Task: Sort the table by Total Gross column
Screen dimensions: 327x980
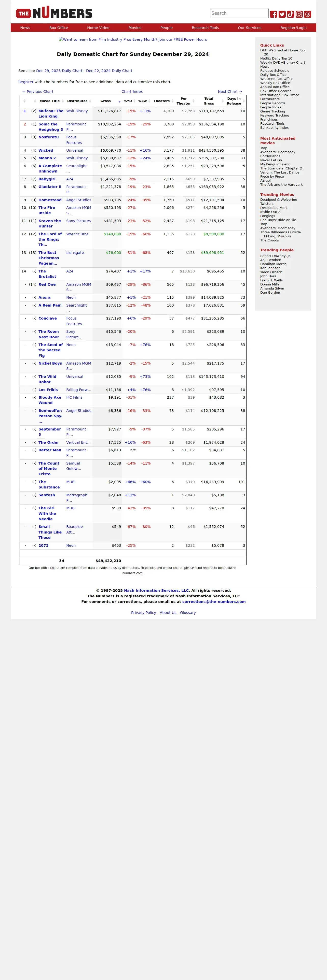Action: pos(211,101)
